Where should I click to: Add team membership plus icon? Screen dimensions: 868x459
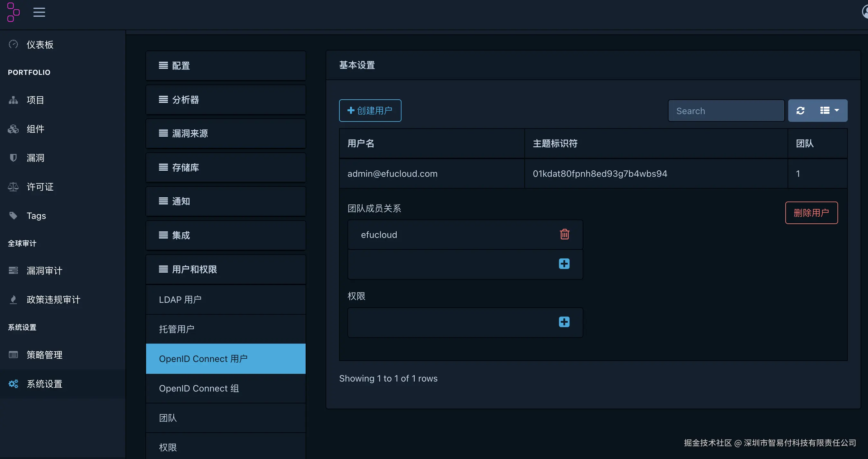[x=564, y=264]
